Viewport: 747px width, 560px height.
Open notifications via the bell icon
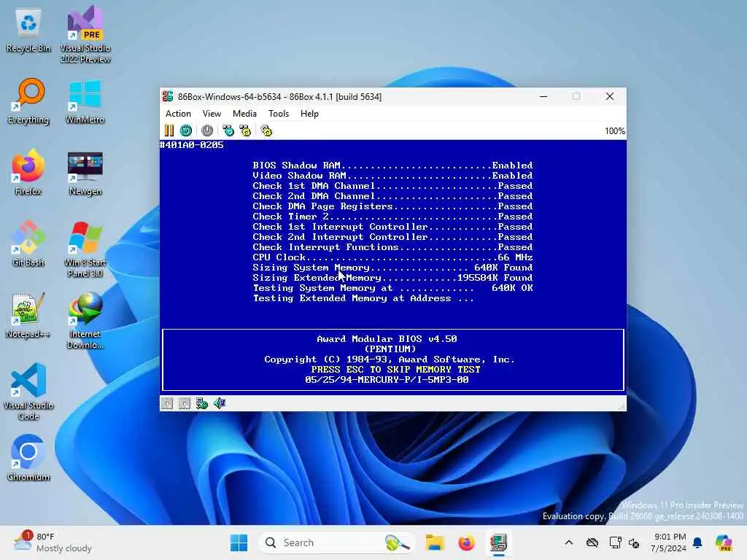(697, 542)
